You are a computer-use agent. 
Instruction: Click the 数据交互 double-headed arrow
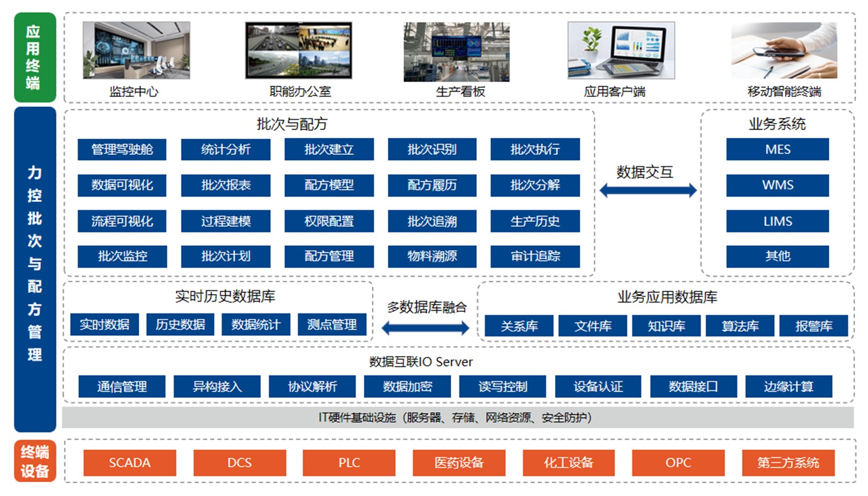(x=647, y=190)
